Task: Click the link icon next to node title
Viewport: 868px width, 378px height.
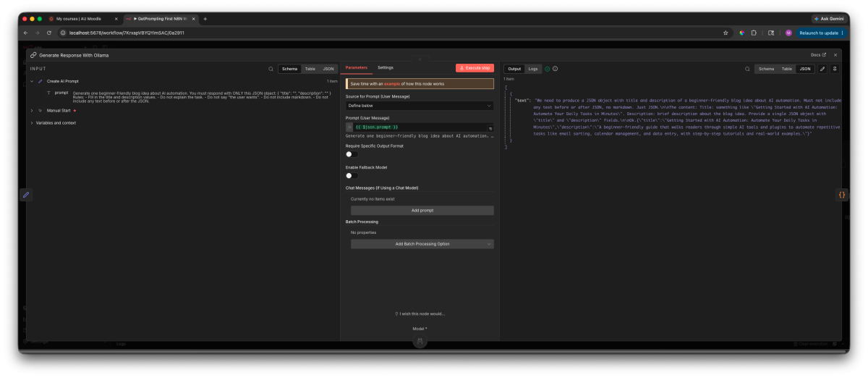Action: [x=33, y=55]
